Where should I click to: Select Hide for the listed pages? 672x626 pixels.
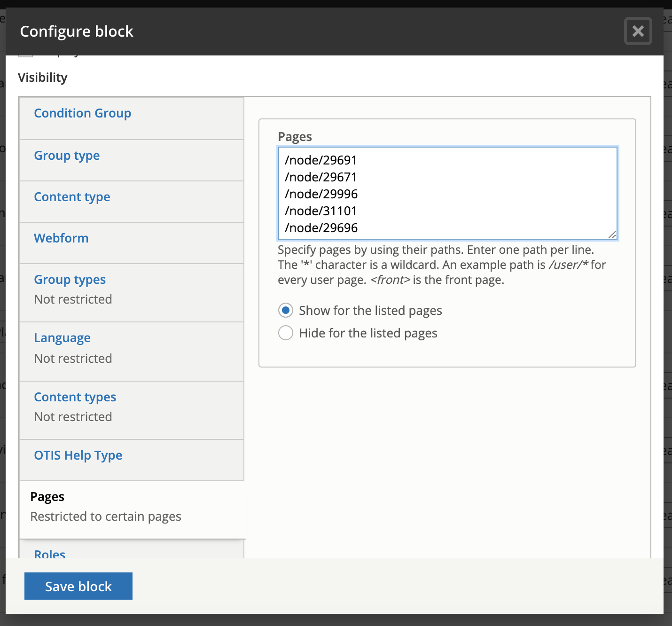(286, 333)
